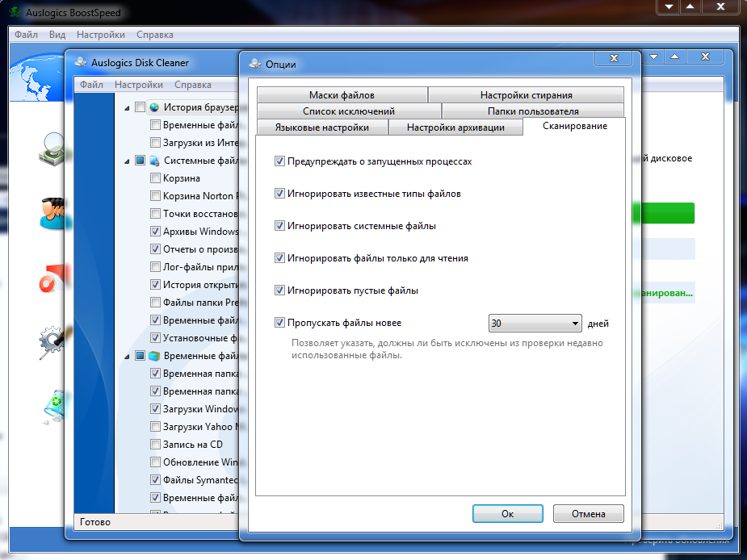
Task: Click the Отмена button
Action: point(589,514)
